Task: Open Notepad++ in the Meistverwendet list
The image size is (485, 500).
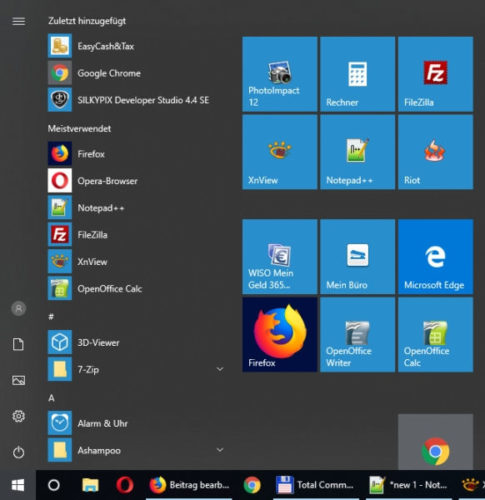Action: click(x=137, y=208)
